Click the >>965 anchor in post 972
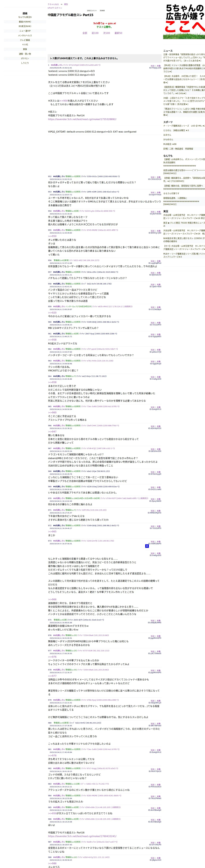This screenshot has height=868, width=205. [52, 532]
